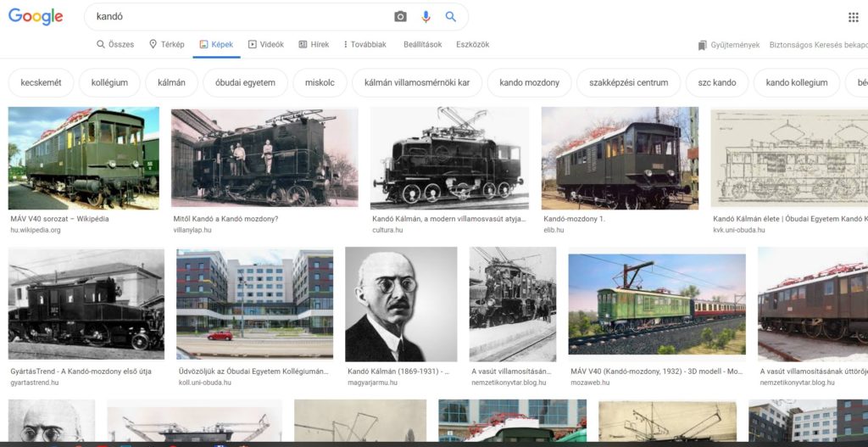Go to Google home via logo
The image size is (868, 447).
[36, 17]
